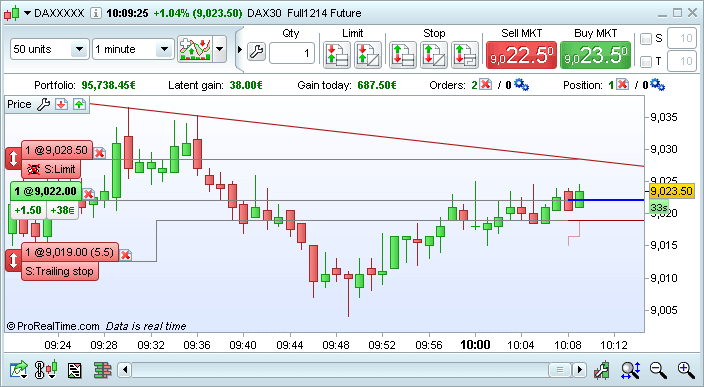Viewport: 704px width, 387px height.
Task: Click the Qty input field
Action: pos(292,53)
